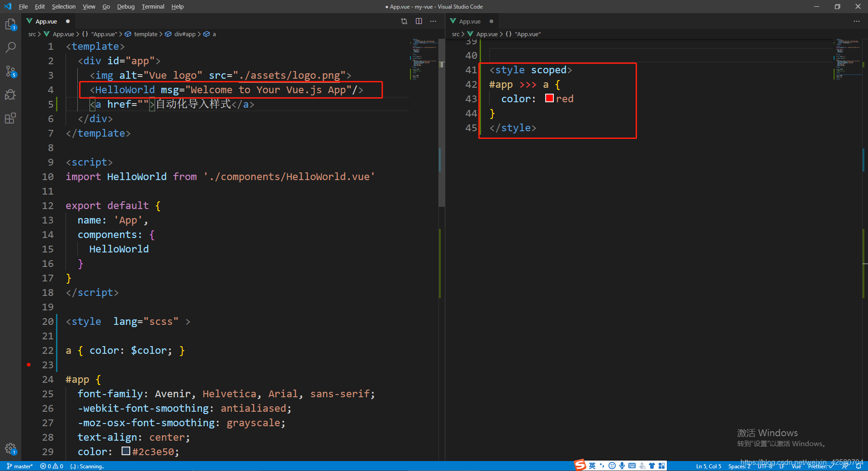Toggle Sogou emoji face icon
The width and height of the screenshot is (868, 471).
[612, 466]
